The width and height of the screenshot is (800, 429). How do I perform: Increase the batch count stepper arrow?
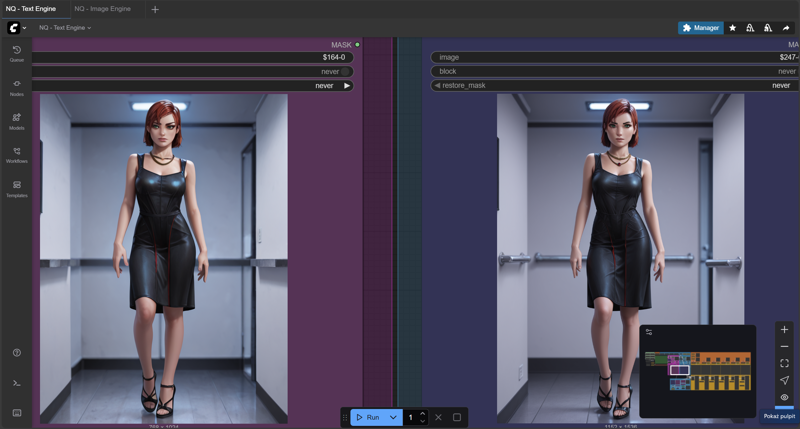click(423, 413)
